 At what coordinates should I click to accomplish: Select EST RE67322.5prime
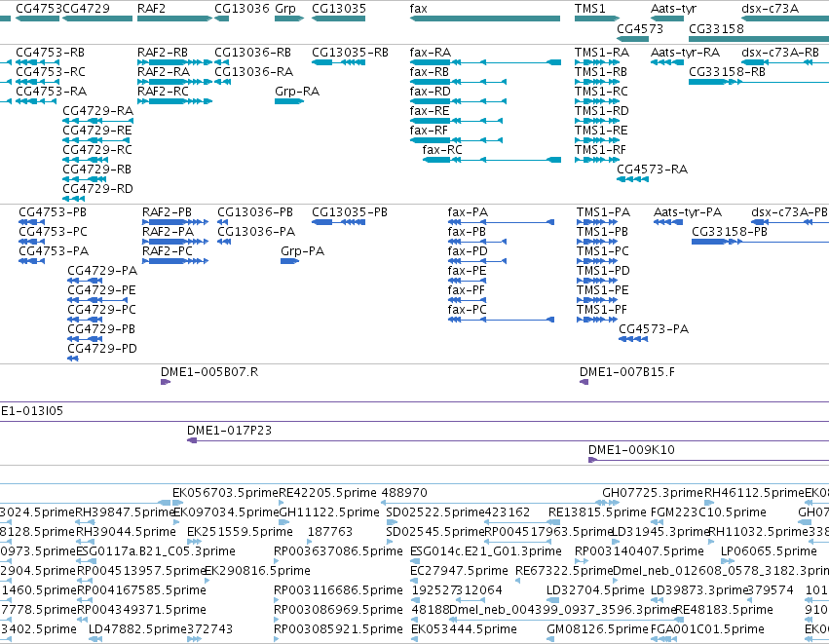564,571
